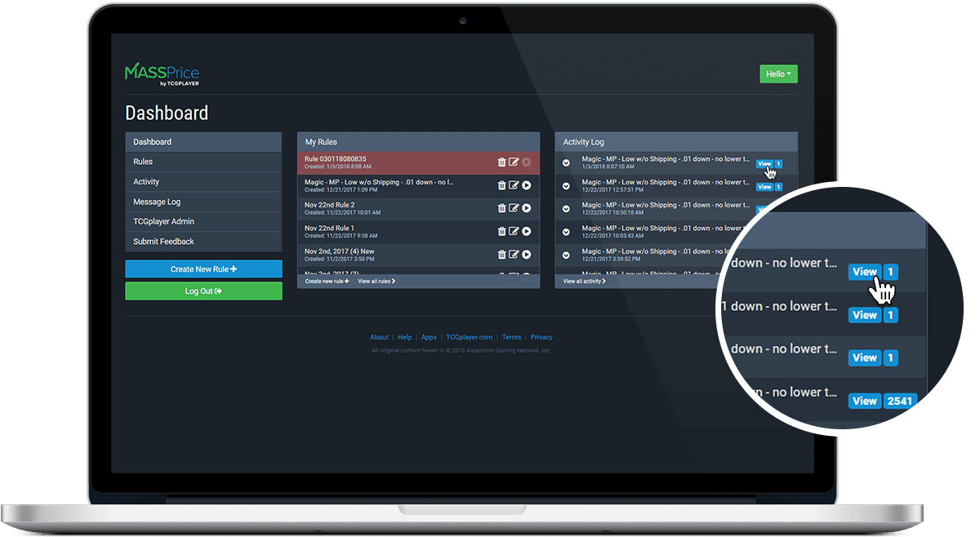Run Rule 030118080835 with play icon
The width and height of the screenshot is (980, 537).
pos(527,162)
